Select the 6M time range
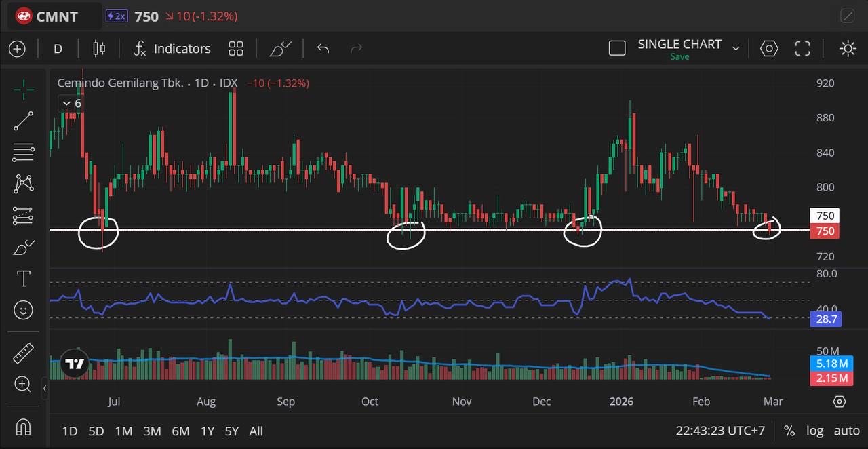 point(180,431)
